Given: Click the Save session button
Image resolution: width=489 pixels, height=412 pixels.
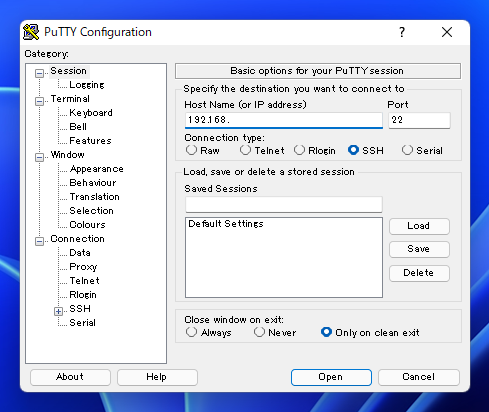Looking at the screenshot, I should (x=419, y=249).
